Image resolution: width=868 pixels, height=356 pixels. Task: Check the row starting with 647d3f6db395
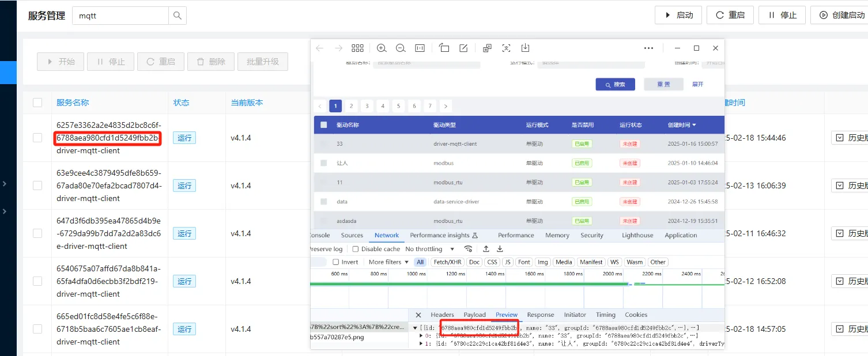pos(37,233)
